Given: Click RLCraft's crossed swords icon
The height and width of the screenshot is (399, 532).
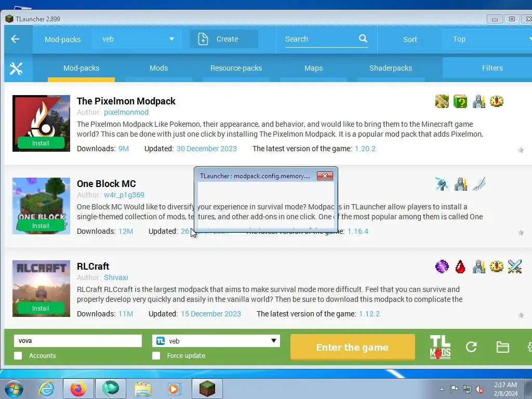Looking at the screenshot, I should tap(515, 267).
